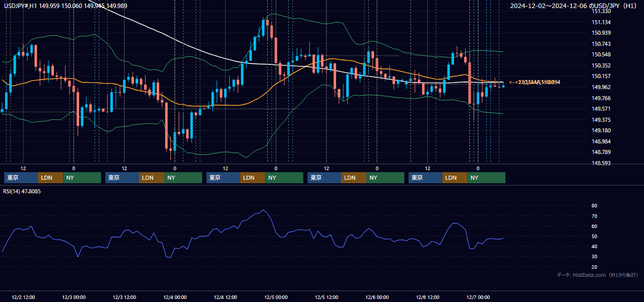Click the last LDN session block
Image resolution: width=644 pixels, height=302 pixels.
click(456, 178)
